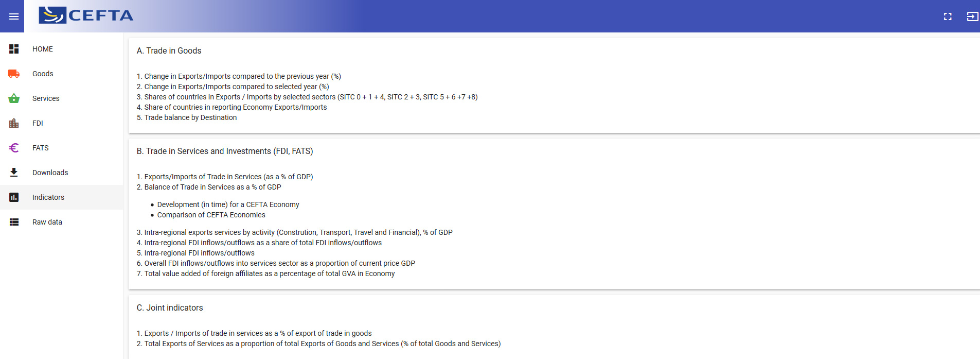The image size is (980, 359).
Task: Click Trade balance by Destination item
Action: click(190, 117)
